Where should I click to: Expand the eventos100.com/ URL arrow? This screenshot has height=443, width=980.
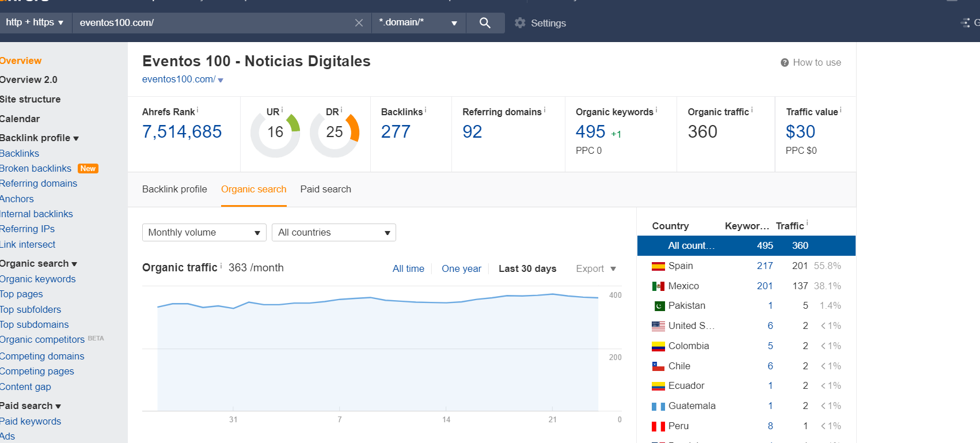click(221, 80)
